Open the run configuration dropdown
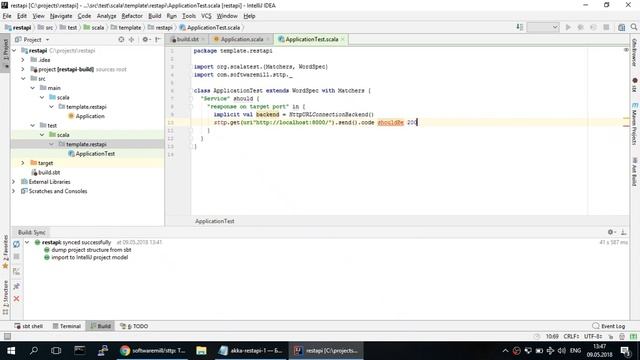Viewport: 640px width, 360px height. [542, 27]
